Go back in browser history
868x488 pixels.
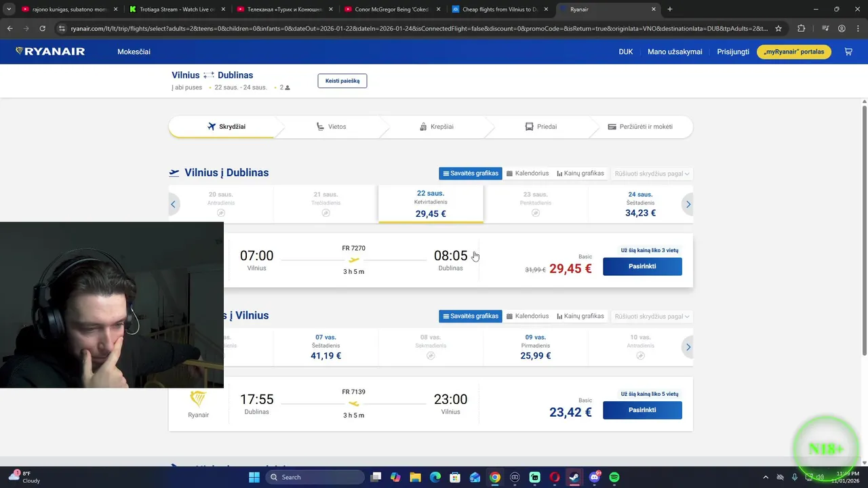(9, 28)
